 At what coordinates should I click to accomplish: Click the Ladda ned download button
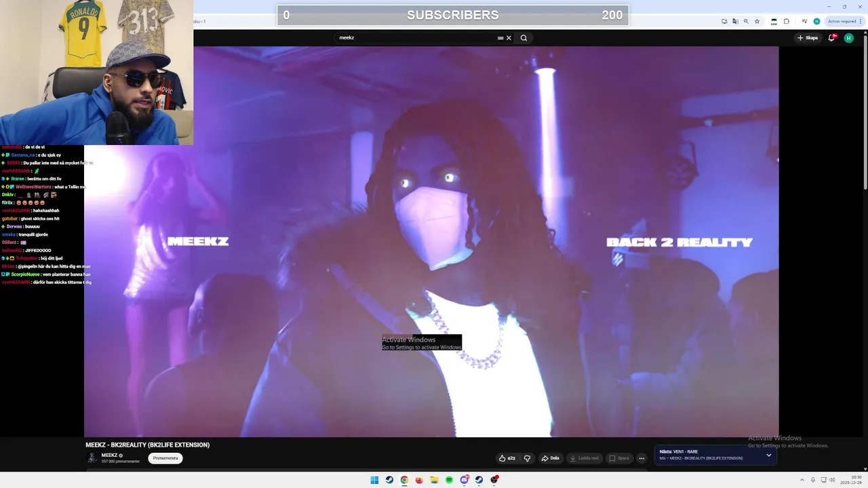tap(584, 458)
